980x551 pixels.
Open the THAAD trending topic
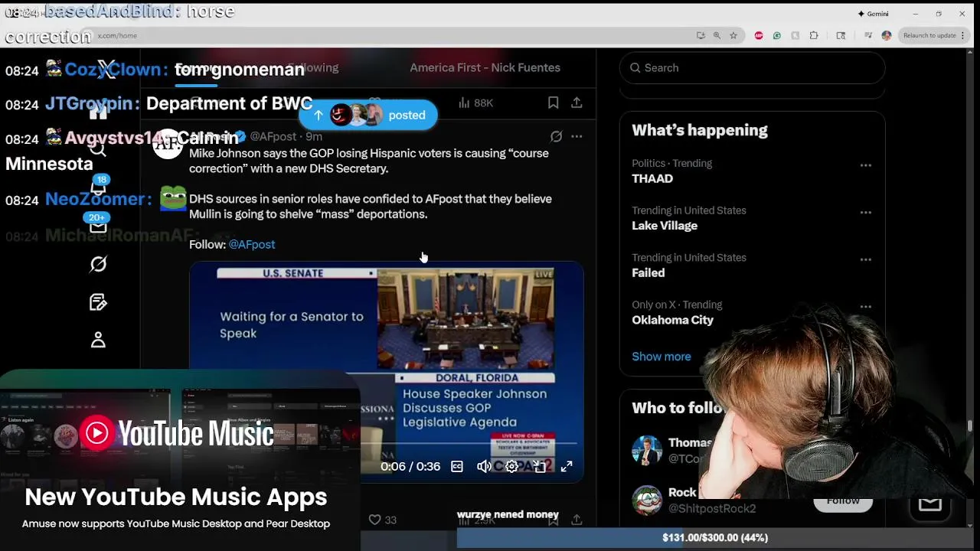tap(652, 178)
